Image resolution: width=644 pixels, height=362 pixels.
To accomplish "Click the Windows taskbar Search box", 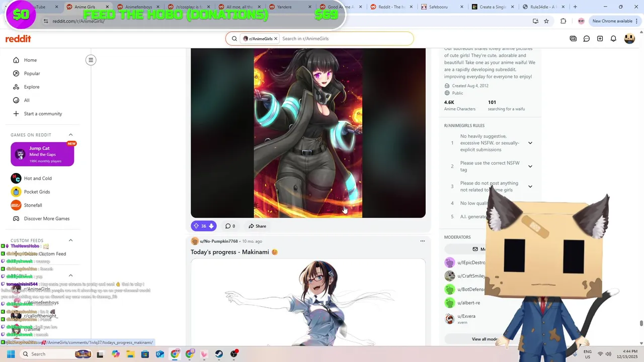I will (x=56, y=354).
